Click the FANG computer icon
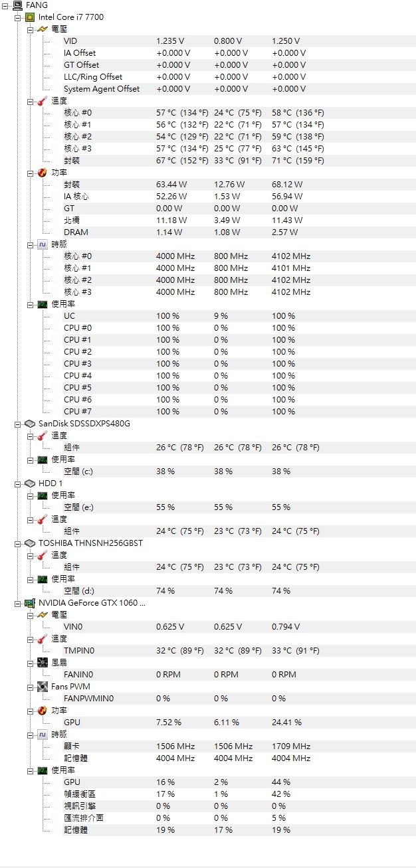Viewport: 416px width, 868px height. 18,5
